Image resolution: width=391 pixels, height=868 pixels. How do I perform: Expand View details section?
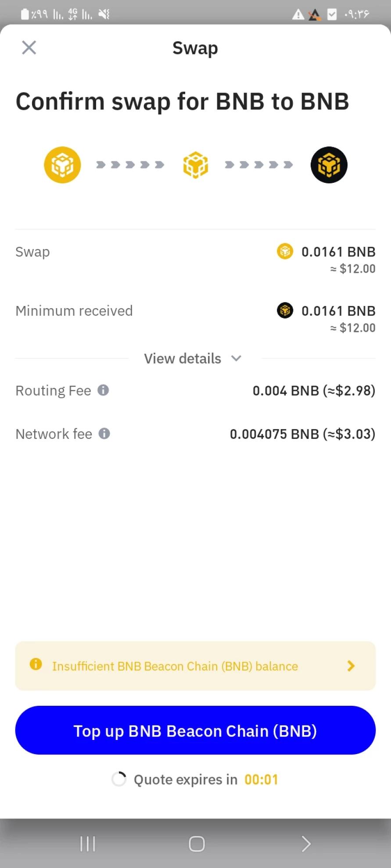(x=183, y=359)
